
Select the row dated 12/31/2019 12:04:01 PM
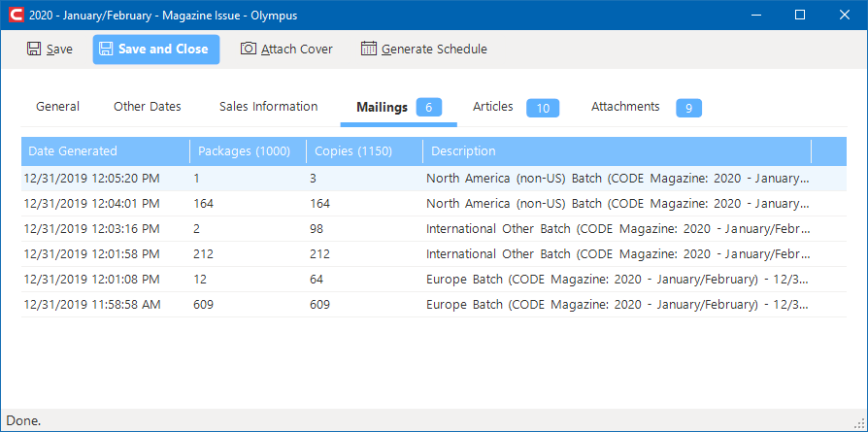click(x=433, y=204)
